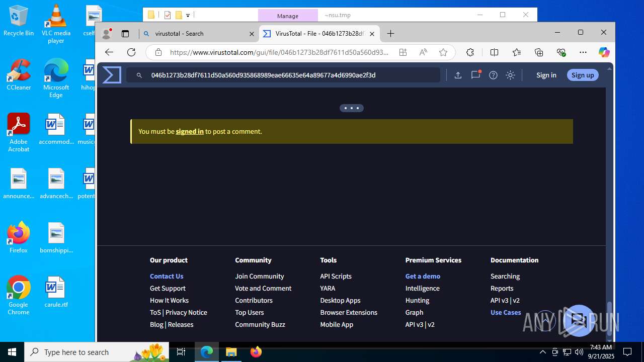Open Browser essentials heart icon
This screenshot has height=362, width=644.
[x=561, y=52]
